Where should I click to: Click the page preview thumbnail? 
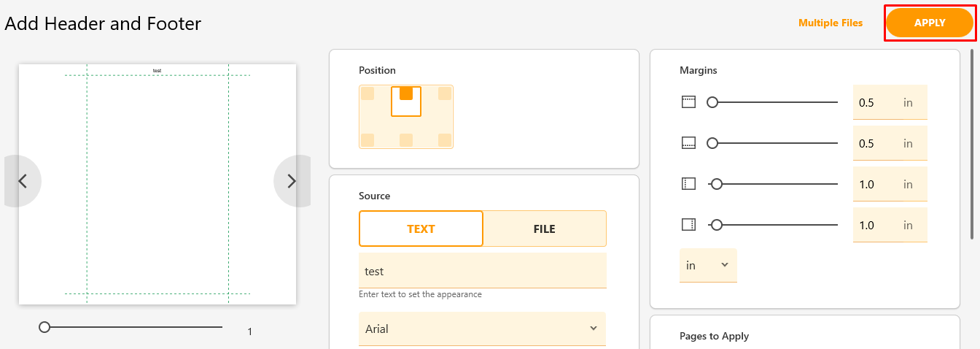pos(157,184)
